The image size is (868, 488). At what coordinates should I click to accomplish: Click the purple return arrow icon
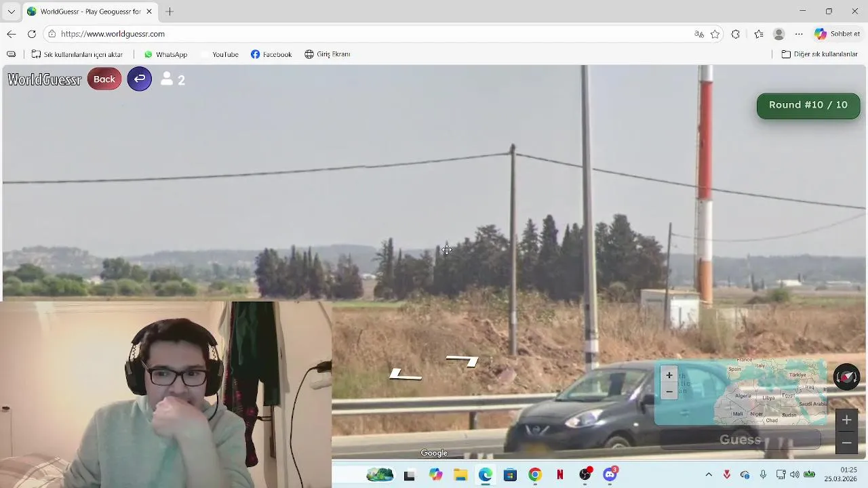pyautogui.click(x=139, y=79)
